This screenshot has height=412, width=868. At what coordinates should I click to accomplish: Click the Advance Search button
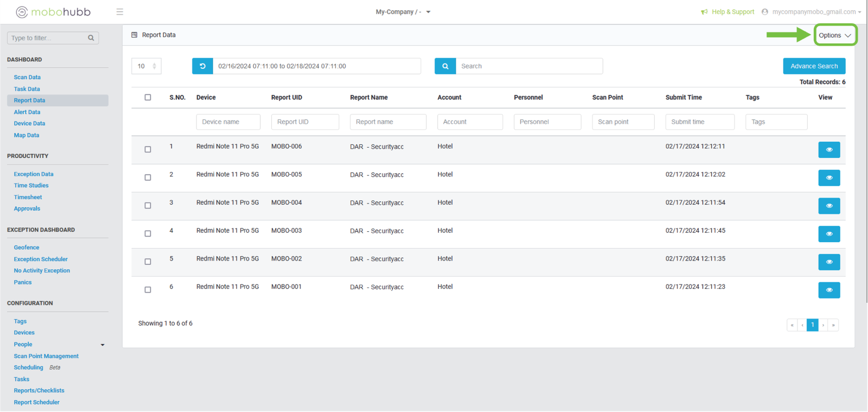(814, 66)
